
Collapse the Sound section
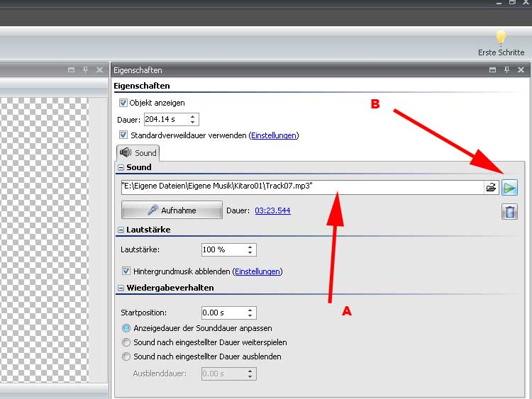pyautogui.click(x=121, y=168)
